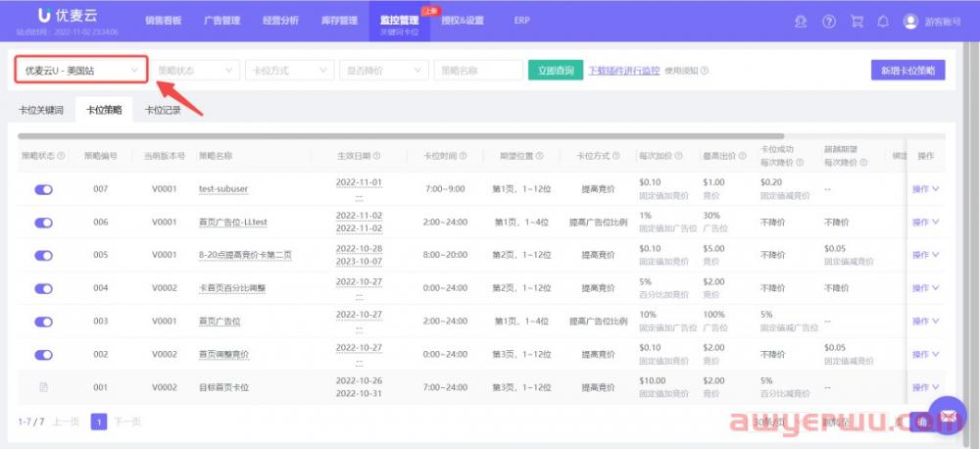980x449 pixels.
Task: Click the 新增卡位策略 button
Action: pos(908,71)
